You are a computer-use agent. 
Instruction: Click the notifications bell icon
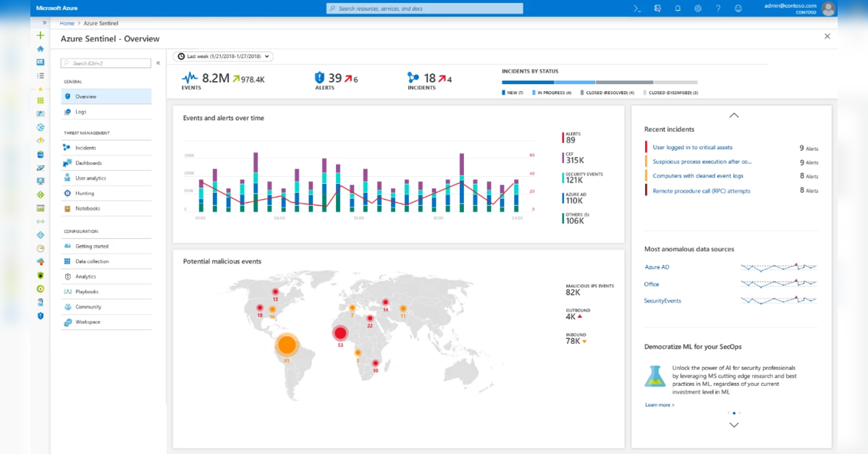[x=678, y=9]
